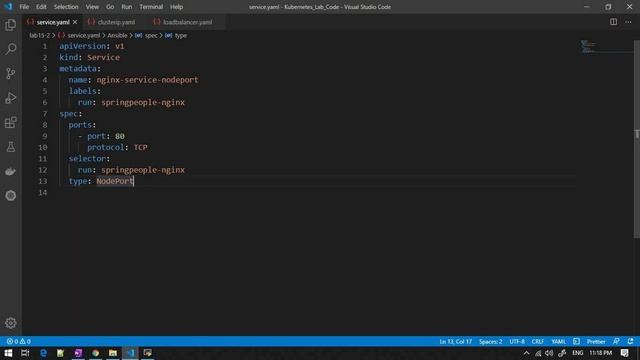Change indentation via Spaces: 2
The image size is (640, 360).
(490, 341)
